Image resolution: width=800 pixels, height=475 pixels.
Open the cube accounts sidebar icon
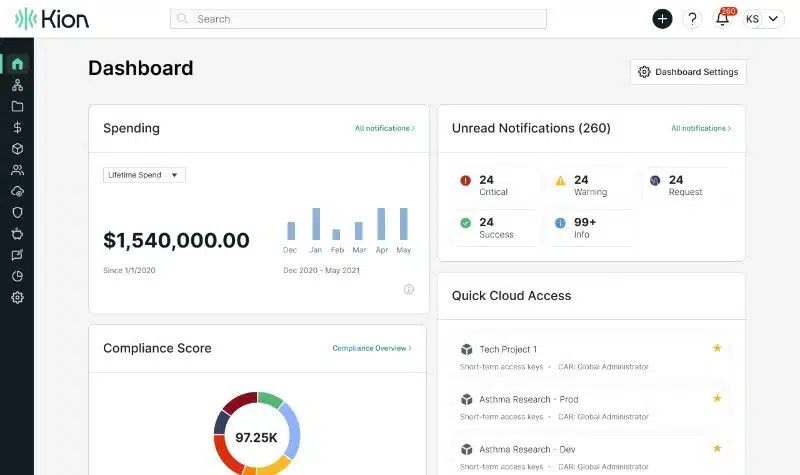pyautogui.click(x=17, y=149)
